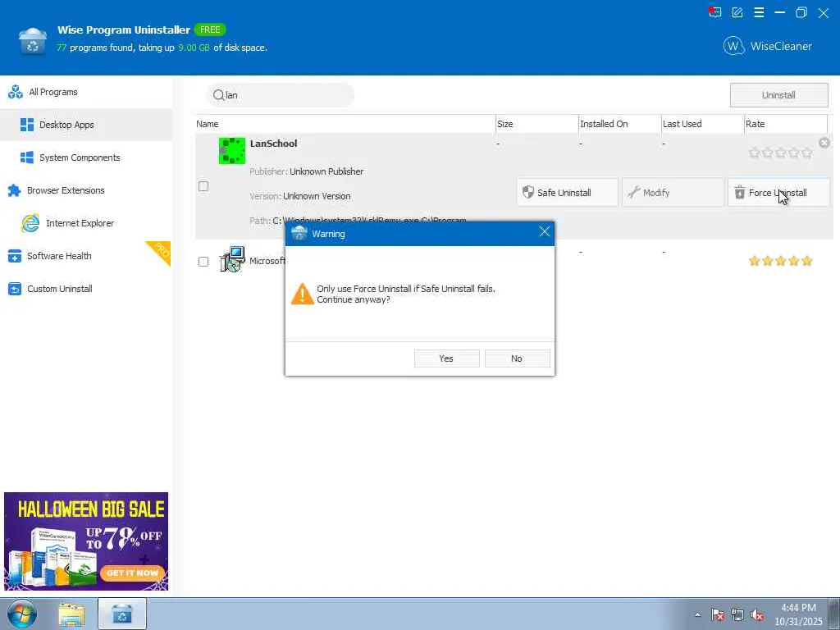Screen dimensions: 840x630
Task: Open feedback icon with red dot in title bar
Action: (x=714, y=12)
